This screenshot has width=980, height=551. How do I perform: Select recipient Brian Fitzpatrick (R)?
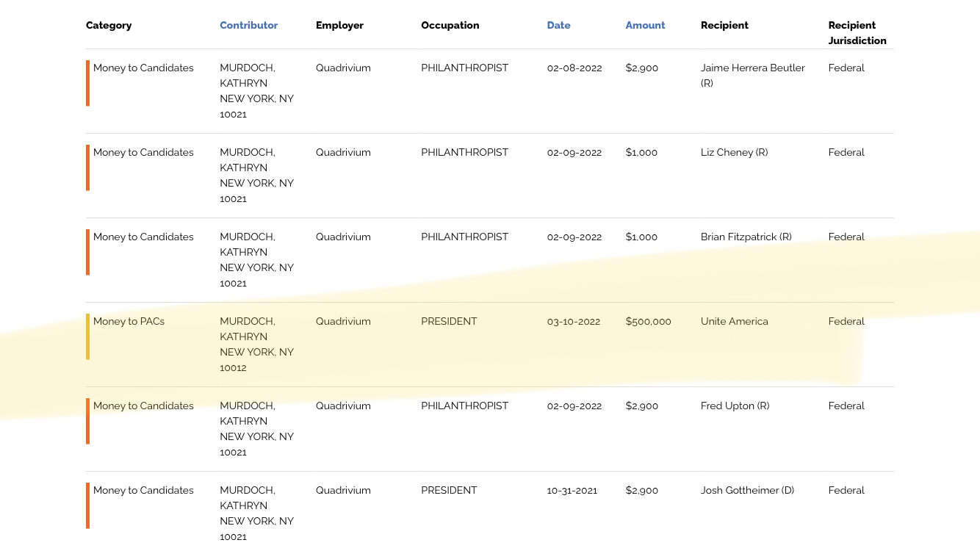point(746,237)
